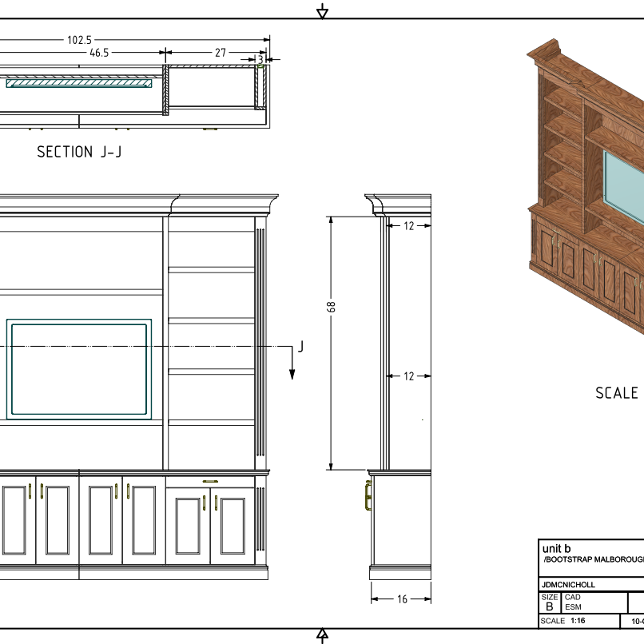Screen dimensions: 644x644
Task: Click the top center border arrow marker
Action: 322,10
